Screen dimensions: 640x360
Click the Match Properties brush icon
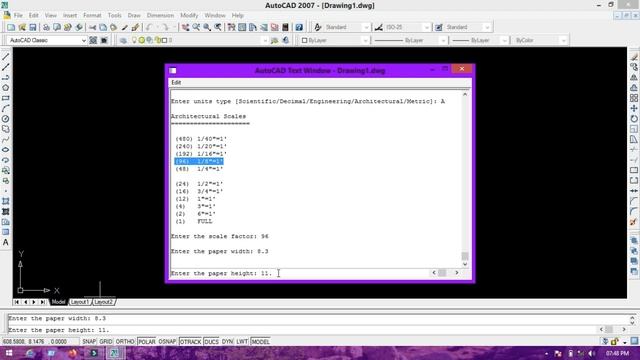coord(135,27)
